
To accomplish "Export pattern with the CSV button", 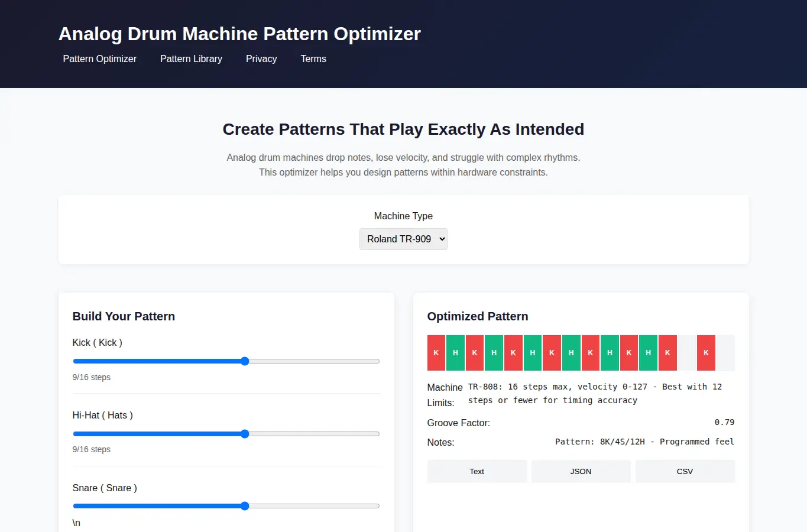I will [x=685, y=471].
